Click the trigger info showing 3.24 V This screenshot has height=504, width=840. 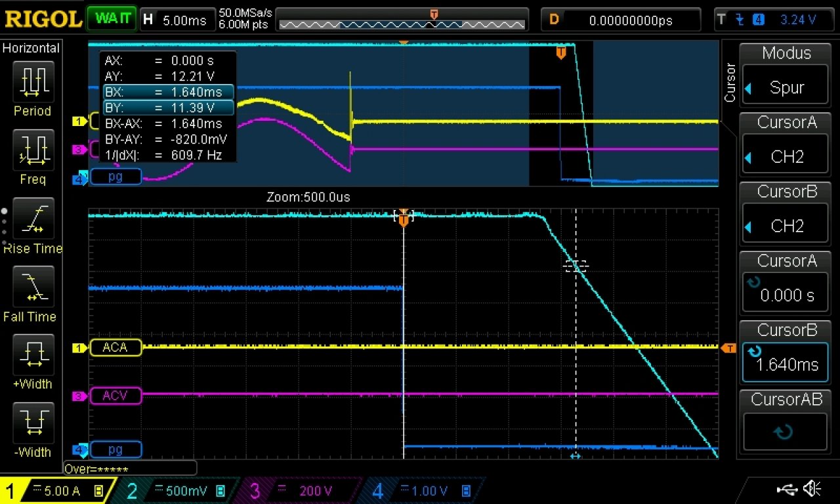[774, 20]
